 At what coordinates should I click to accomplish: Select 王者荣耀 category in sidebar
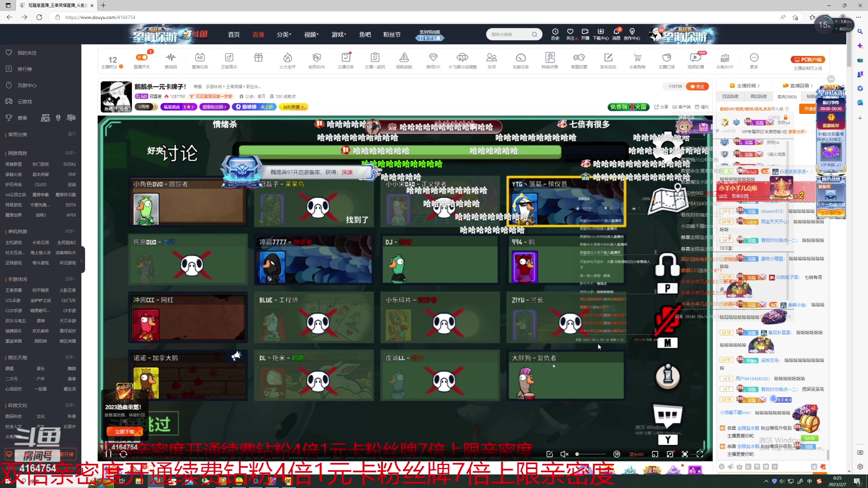tap(14, 291)
